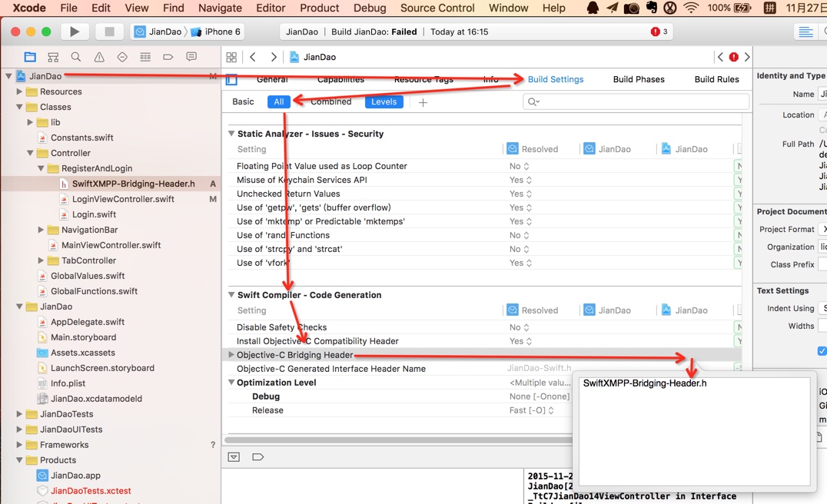This screenshot has width=827, height=504.
Task: Collapse Swift Compiler - Code Generation section
Action: [x=231, y=295]
